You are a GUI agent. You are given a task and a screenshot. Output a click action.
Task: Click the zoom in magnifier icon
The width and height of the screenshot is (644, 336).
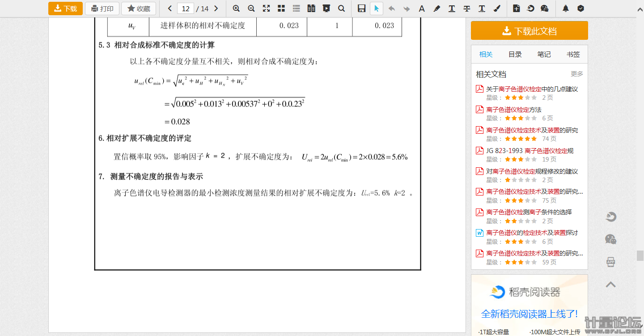(x=236, y=9)
